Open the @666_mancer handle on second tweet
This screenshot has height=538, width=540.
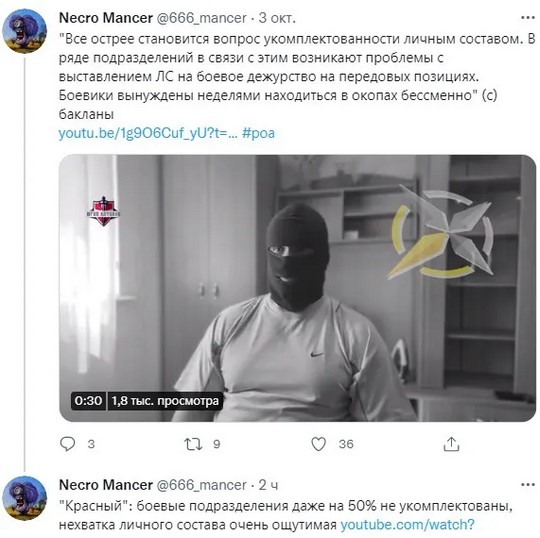(201, 485)
